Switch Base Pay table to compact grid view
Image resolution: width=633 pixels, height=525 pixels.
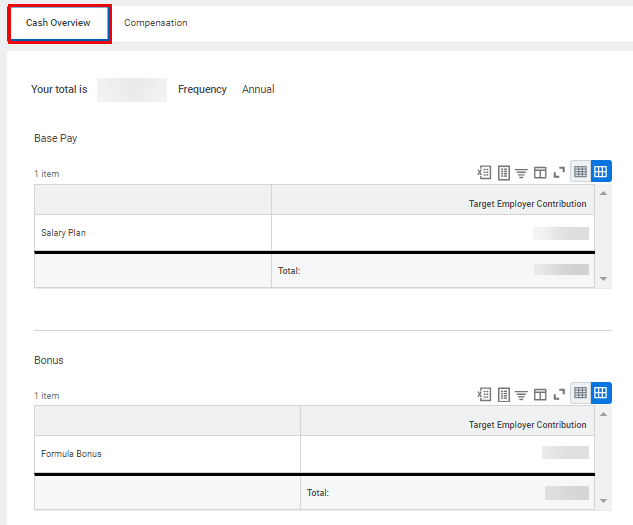580,171
